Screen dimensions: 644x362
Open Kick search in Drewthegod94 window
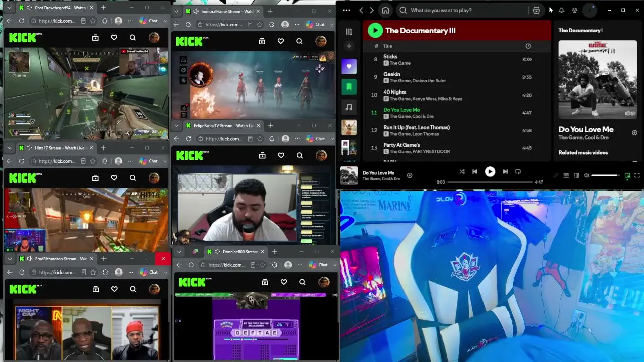[133, 37]
